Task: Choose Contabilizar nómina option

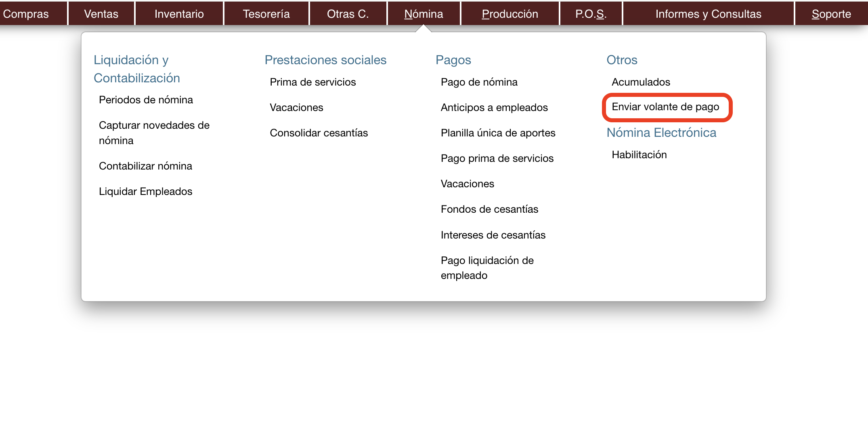Action: coord(145,166)
